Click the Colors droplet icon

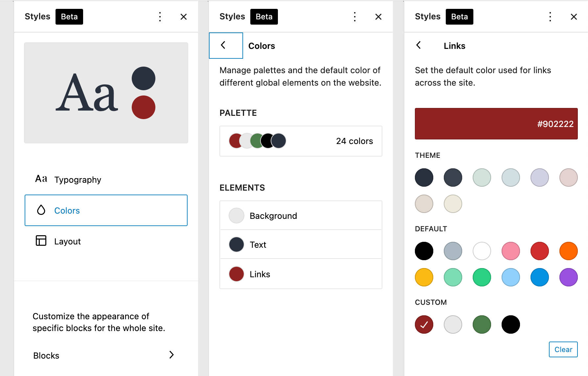coord(41,210)
